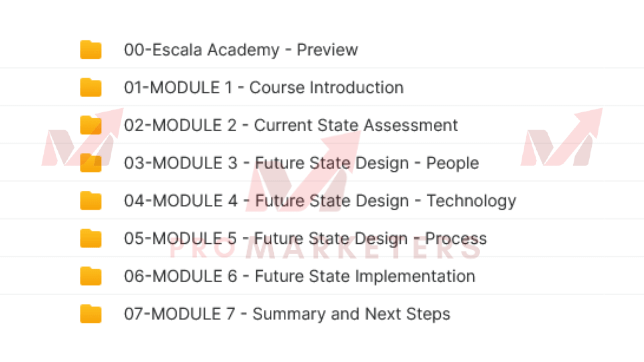Open 05-MODULE 5 Future State Design Process text

pyautogui.click(x=305, y=238)
